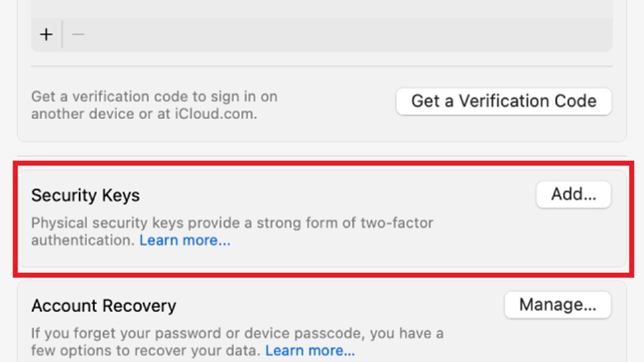
Task: Open the Account Recovery Learn more link
Action: click(x=309, y=350)
